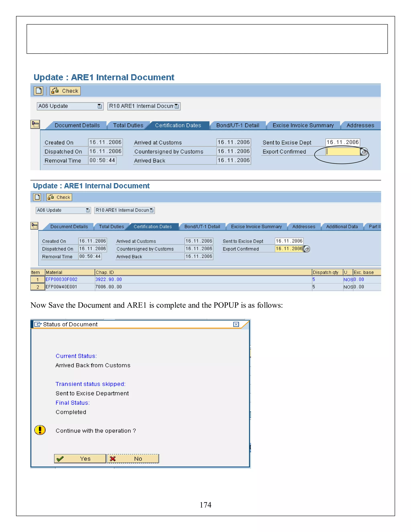This screenshot has height=532, width=411.
Task: Open the date picker beside empty Export Confirmed
Action: 364,152
